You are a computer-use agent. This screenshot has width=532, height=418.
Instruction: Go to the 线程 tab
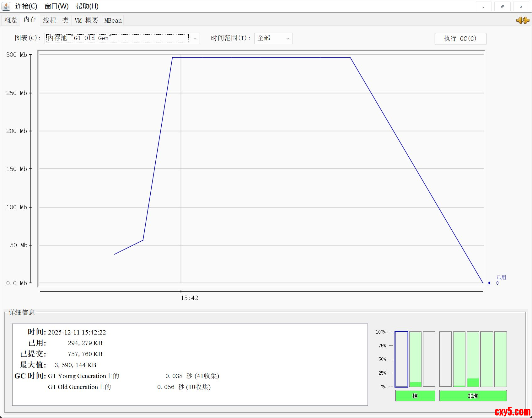point(50,20)
